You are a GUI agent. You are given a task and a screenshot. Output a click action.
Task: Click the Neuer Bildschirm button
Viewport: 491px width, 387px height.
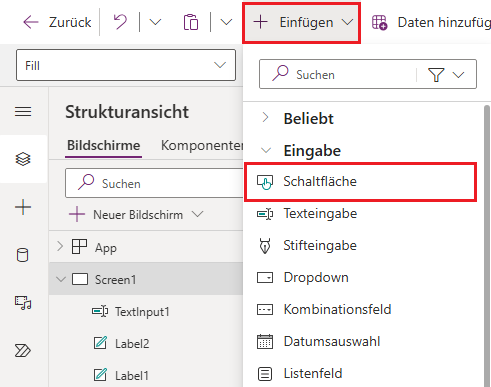(136, 214)
